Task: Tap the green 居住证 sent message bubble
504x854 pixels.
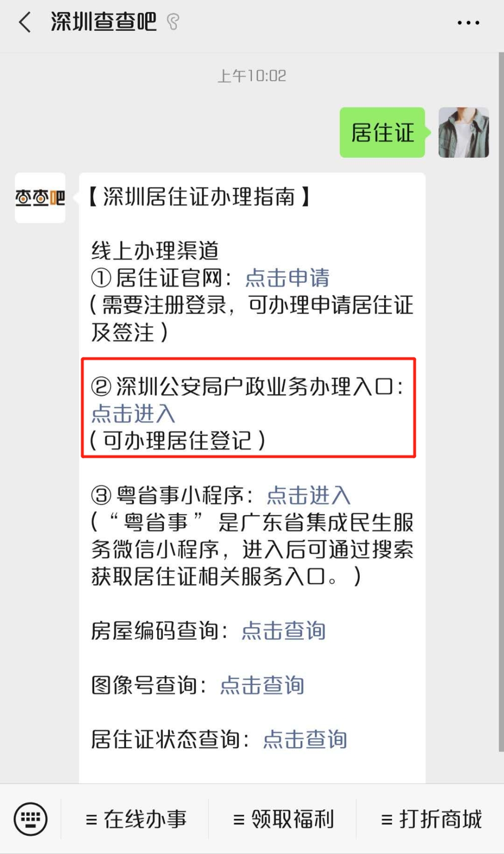Action: pyautogui.click(x=383, y=133)
